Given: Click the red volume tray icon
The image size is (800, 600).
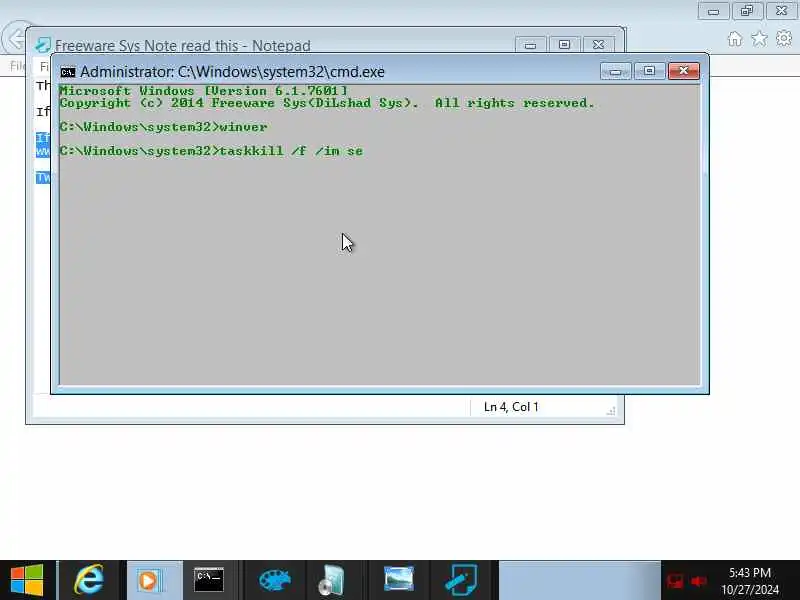Looking at the screenshot, I should 699,581.
